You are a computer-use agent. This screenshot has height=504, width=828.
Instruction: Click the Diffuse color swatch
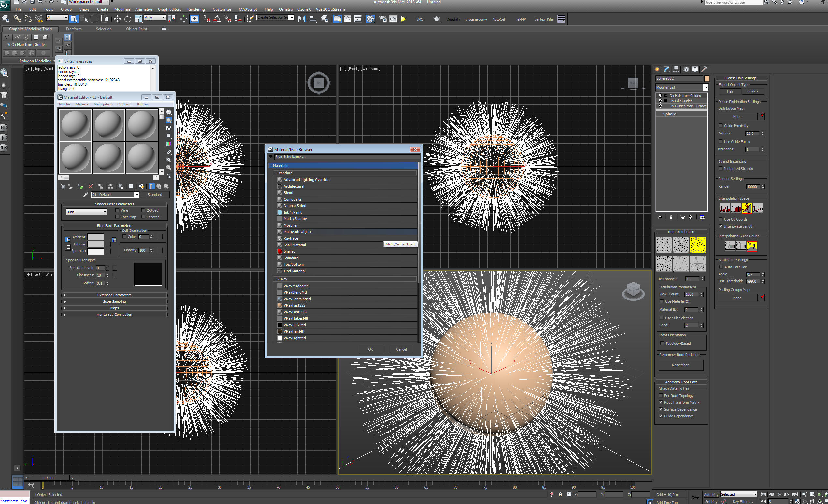point(95,244)
